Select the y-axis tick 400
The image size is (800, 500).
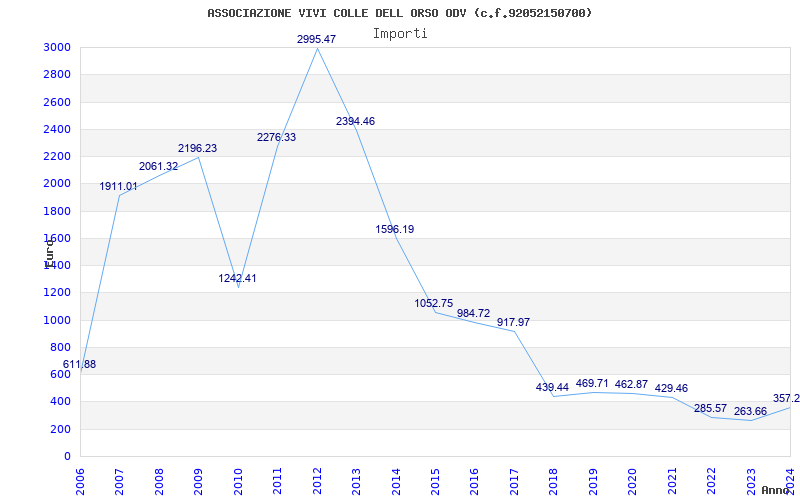[x=60, y=402]
